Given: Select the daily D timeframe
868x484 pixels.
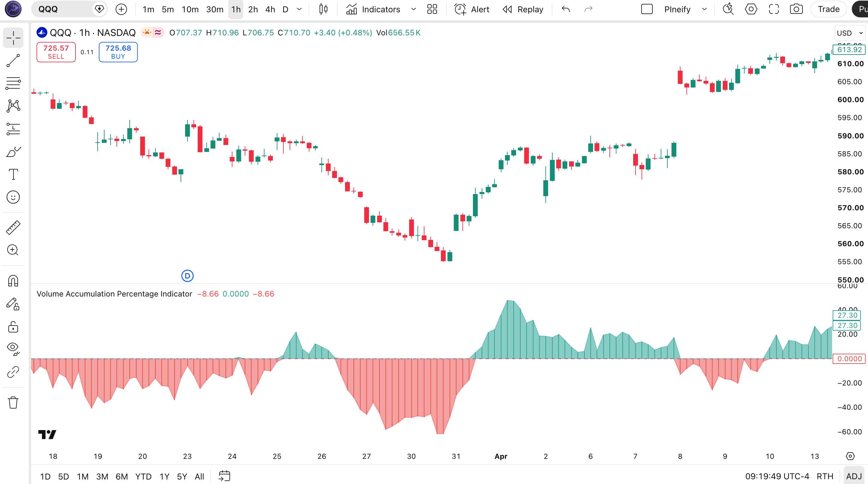Looking at the screenshot, I should [285, 9].
